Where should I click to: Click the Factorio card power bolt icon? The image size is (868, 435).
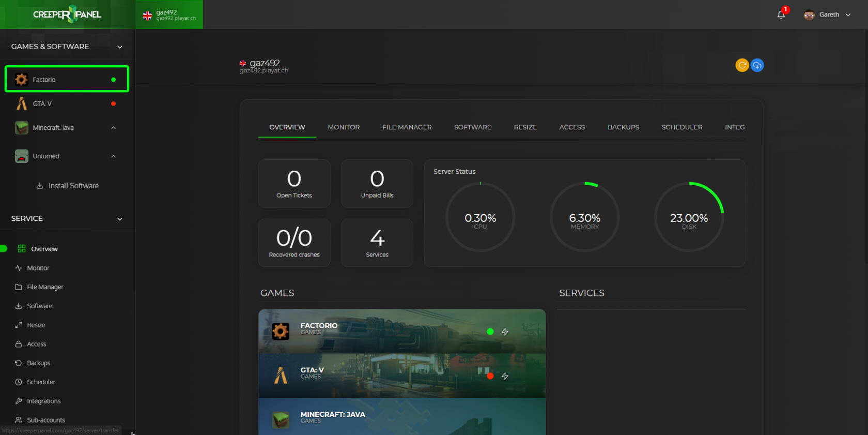(505, 332)
